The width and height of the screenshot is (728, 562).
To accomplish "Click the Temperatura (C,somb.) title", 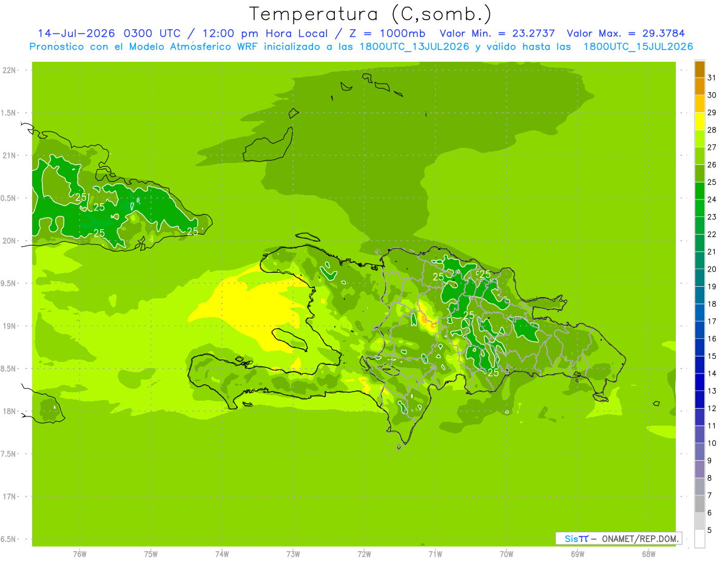I will coord(370,14).
